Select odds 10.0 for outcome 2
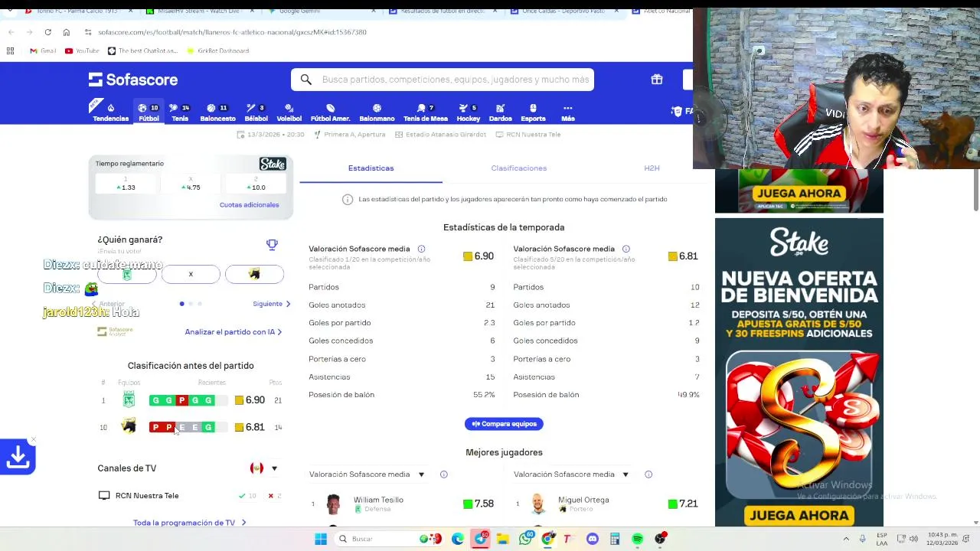 (x=256, y=184)
